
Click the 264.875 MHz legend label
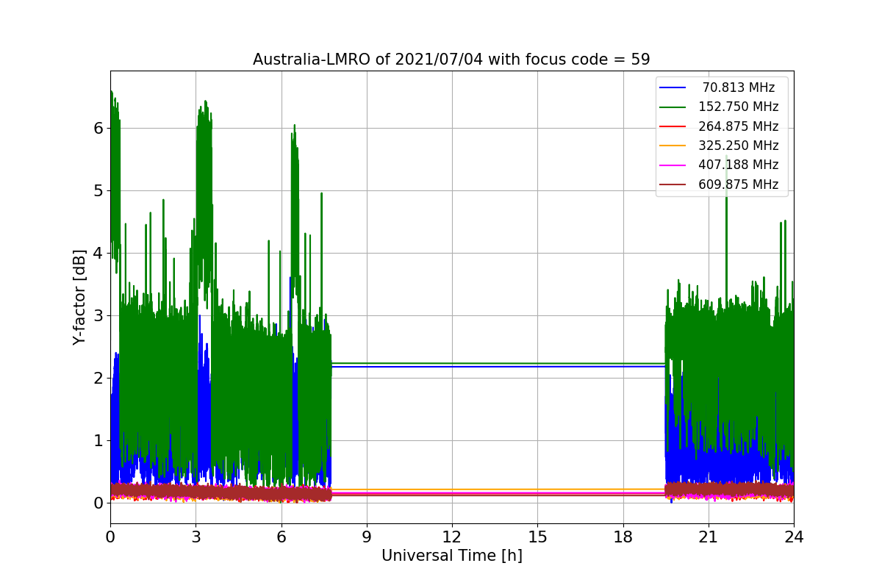click(739, 126)
